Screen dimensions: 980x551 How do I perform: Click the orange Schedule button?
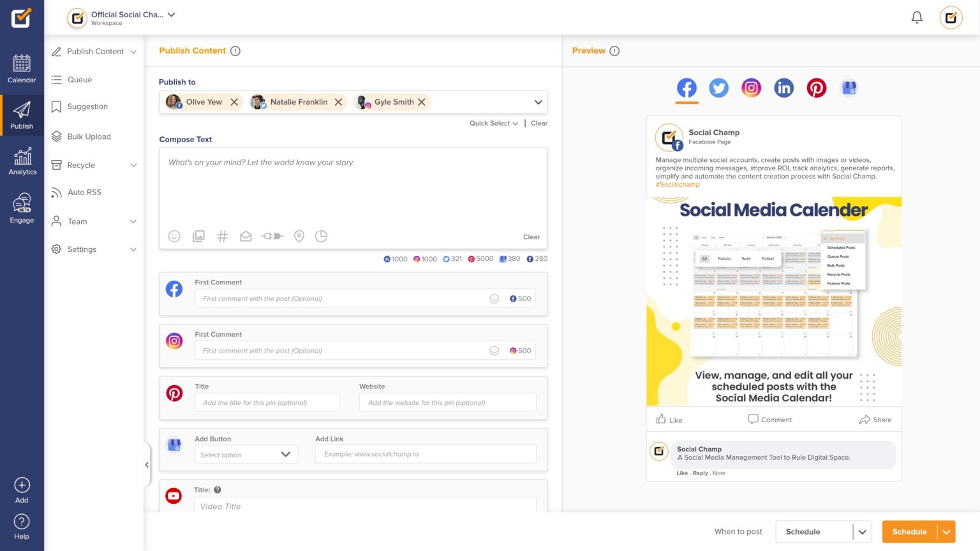click(x=909, y=532)
